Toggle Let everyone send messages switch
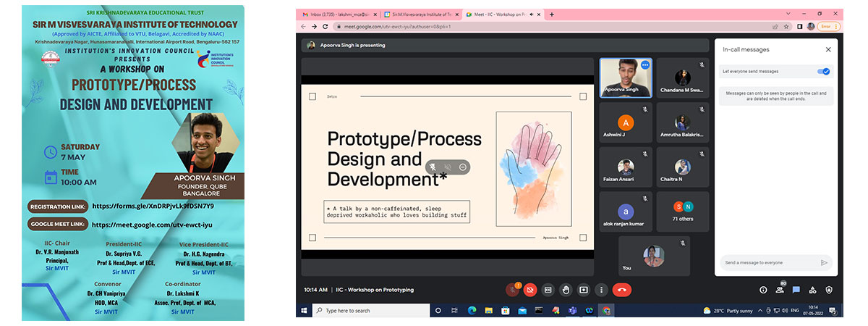Image resolution: width=868 pixels, height=326 pixels. tap(824, 71)
